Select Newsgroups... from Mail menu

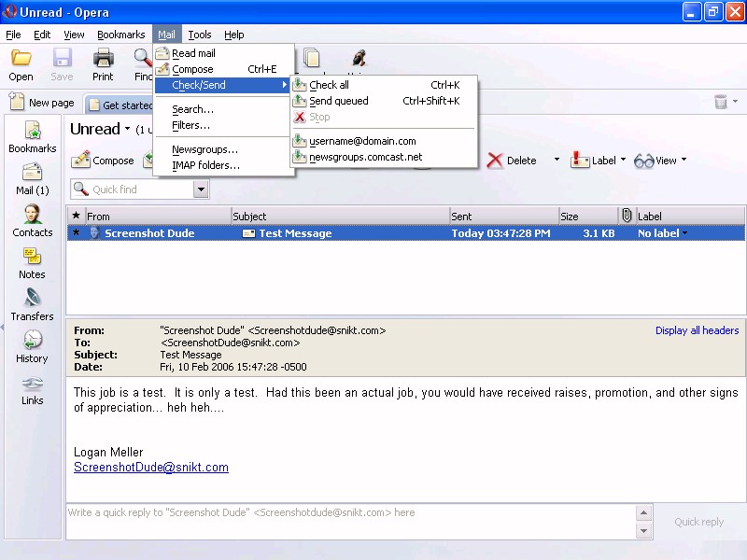tap(224, 149)
